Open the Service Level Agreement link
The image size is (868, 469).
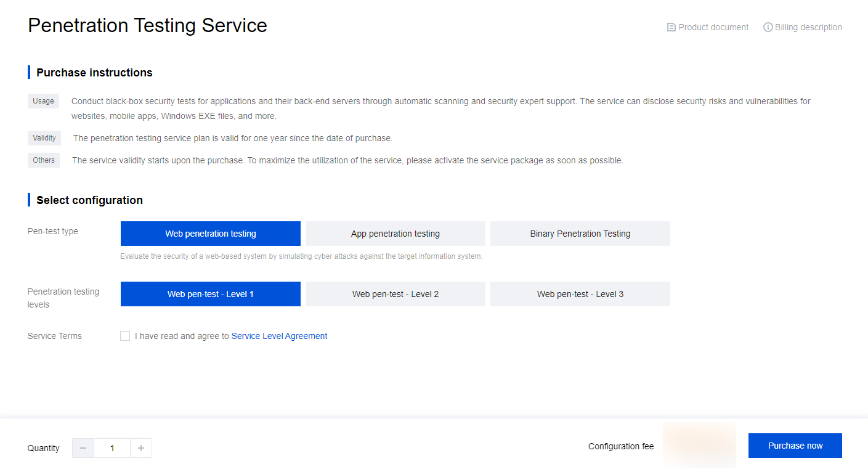click(x=279, y=336)
